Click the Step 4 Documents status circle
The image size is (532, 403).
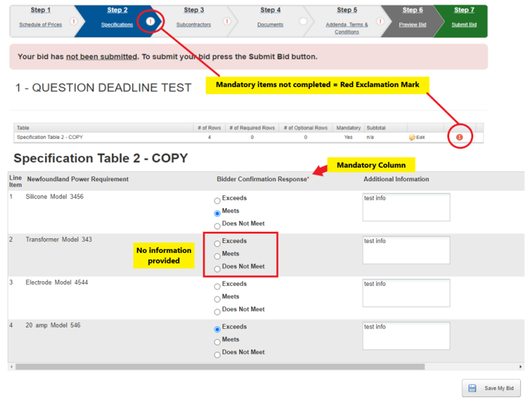coord(304,21)
